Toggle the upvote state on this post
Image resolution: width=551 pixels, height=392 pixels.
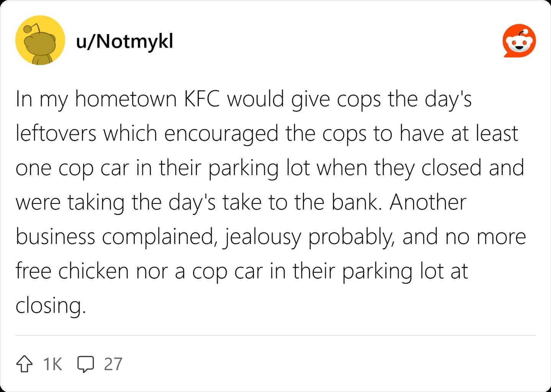tap(25, 364)
